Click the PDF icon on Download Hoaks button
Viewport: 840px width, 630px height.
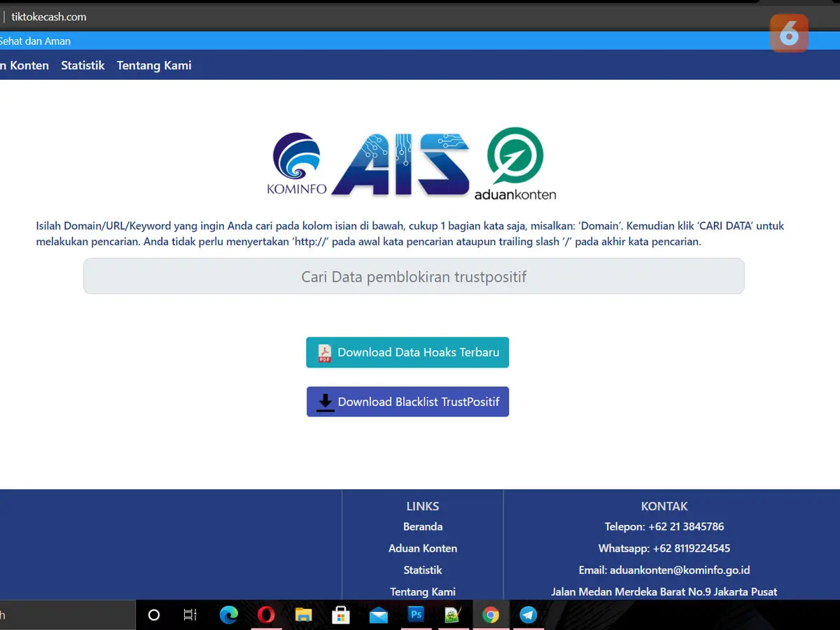(x=324, y=353)
